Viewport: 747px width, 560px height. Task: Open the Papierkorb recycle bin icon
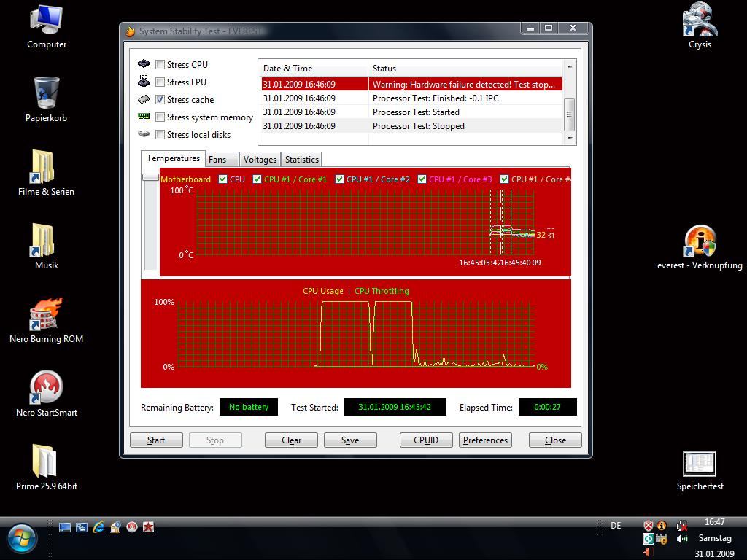[46, 99]
